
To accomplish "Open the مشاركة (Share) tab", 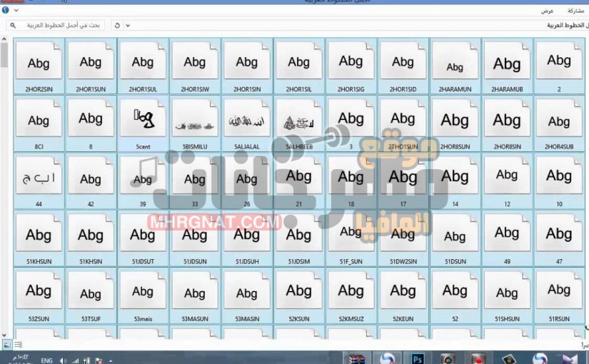I will (575, 11).
